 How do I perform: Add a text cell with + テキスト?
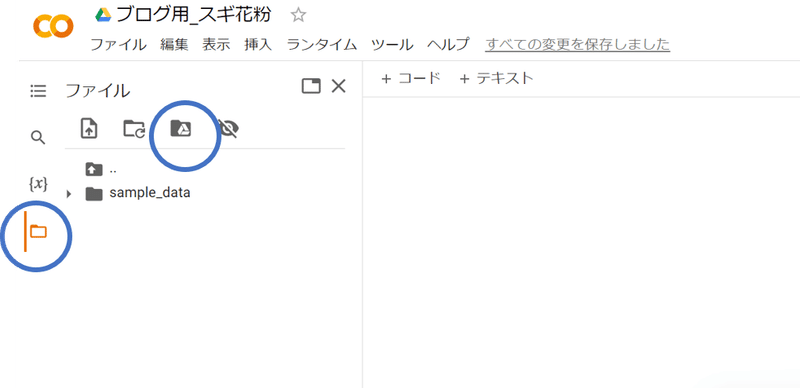point(496,79)
